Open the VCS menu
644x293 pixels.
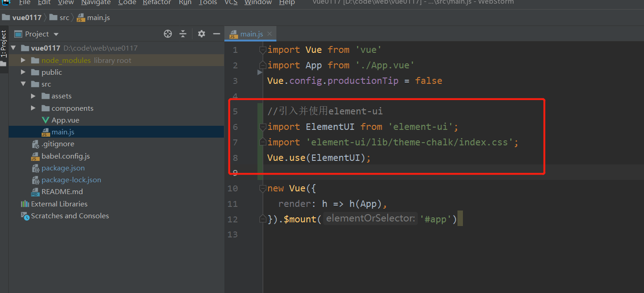[231, 2]
